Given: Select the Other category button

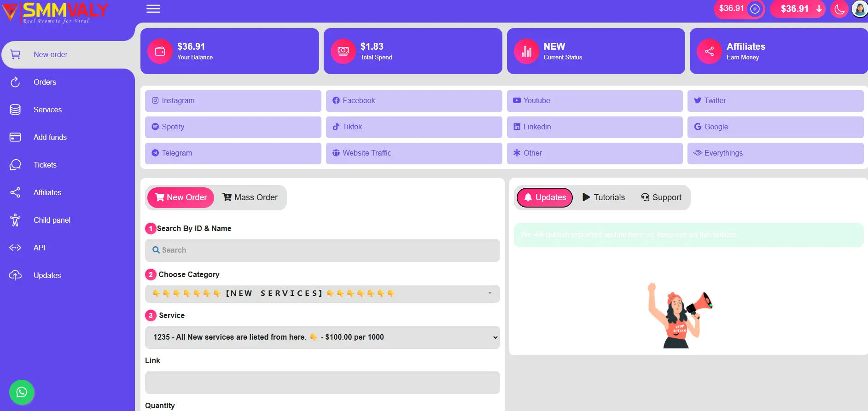Looking at the screenshot, I should pyautogui.click(x=594, y=153).
